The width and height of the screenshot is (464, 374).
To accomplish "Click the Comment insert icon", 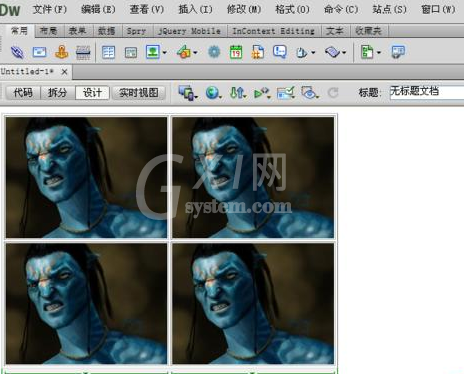I will point(280,52).
